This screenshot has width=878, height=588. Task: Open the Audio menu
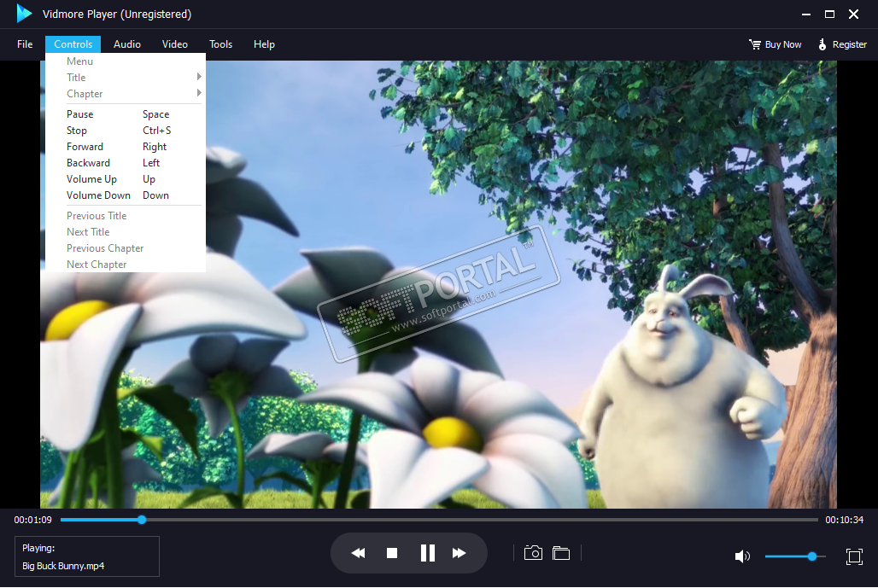click(x=127, y=44)
